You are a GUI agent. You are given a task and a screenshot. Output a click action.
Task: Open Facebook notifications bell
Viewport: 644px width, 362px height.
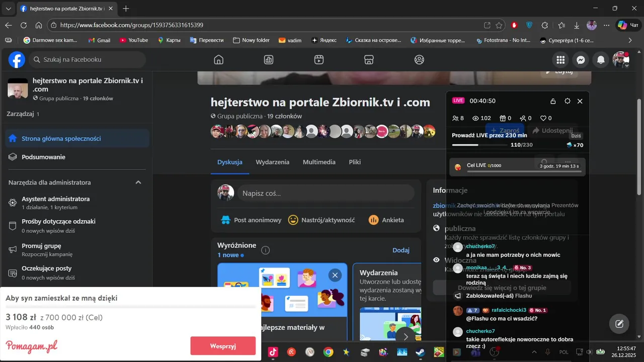pyautogui.click(x=601, y=60)
